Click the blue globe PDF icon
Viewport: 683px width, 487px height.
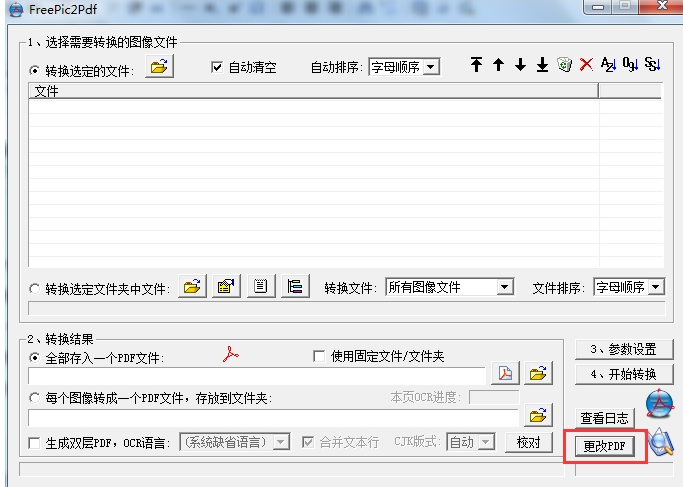tap(659, 404)
